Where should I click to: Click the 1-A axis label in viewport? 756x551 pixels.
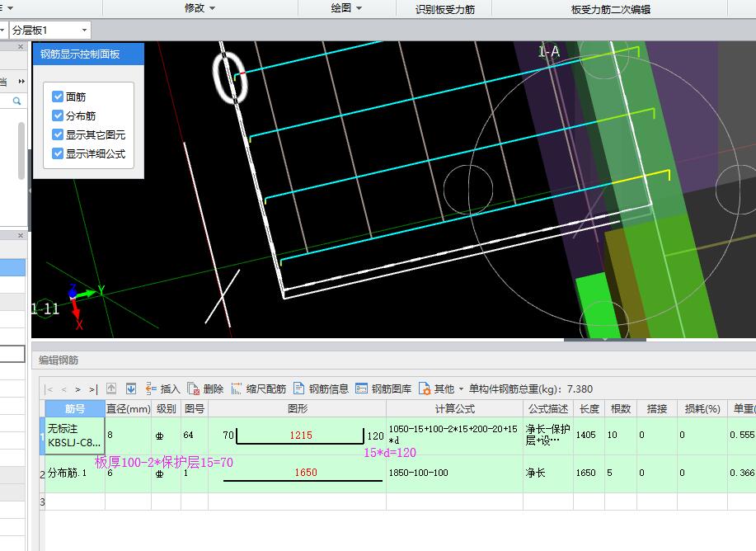point(549,50)
